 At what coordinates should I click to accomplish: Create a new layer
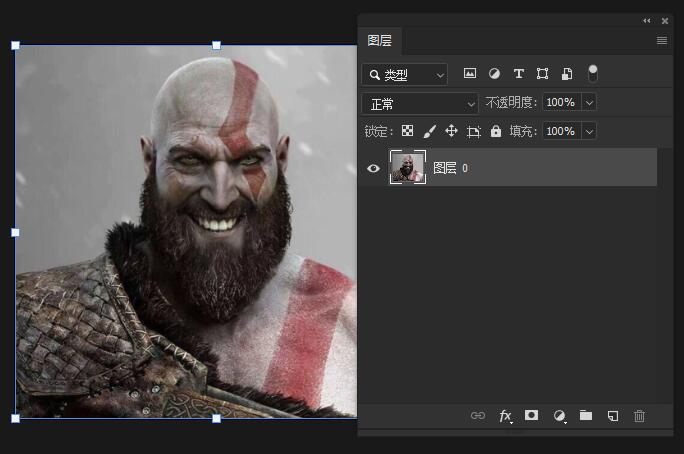point(613,416)
